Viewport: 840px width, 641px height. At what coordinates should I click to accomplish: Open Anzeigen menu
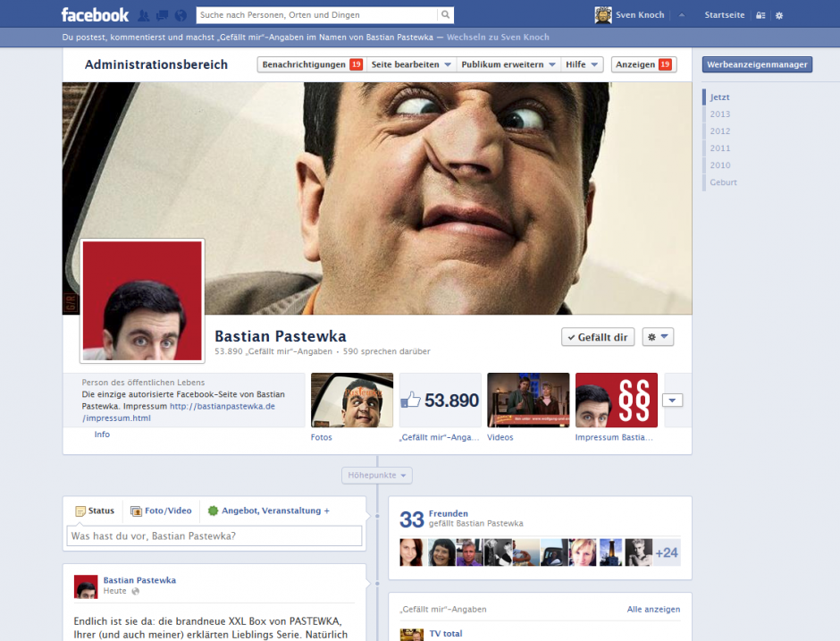[x=644, y=64]
